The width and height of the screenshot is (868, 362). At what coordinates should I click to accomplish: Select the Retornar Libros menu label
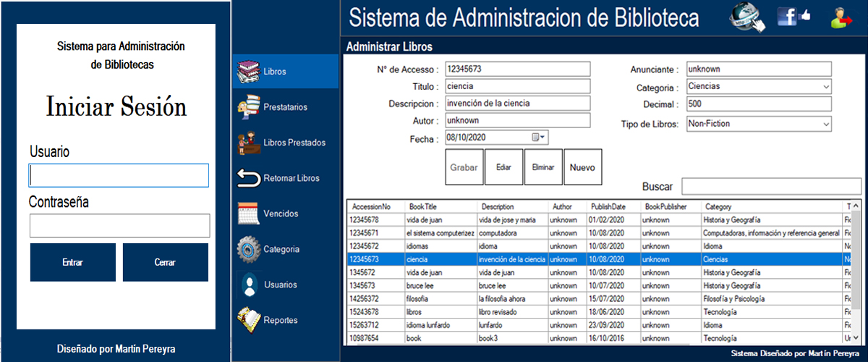tap(292, 178)
